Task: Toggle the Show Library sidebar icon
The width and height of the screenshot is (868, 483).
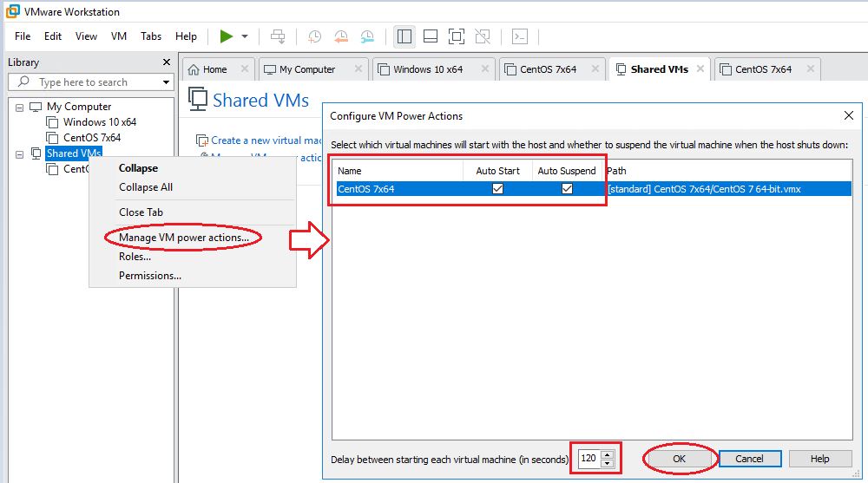Action: [404, 36]
